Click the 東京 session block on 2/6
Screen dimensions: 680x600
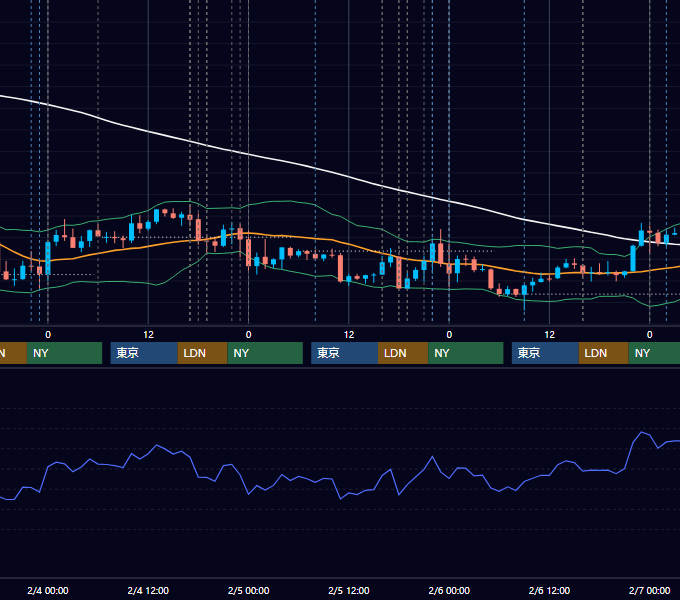[x=545, y=353]
